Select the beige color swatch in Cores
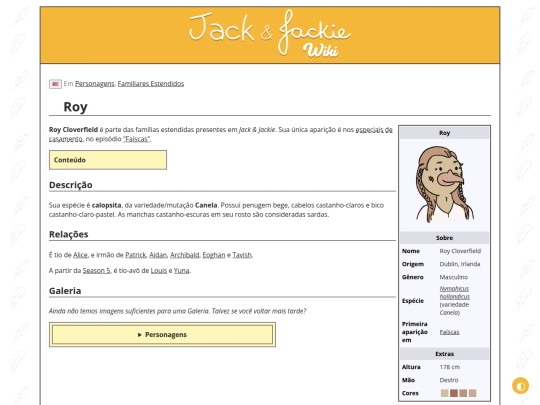This screenshot has width=540, height=405. pos(445,393)
